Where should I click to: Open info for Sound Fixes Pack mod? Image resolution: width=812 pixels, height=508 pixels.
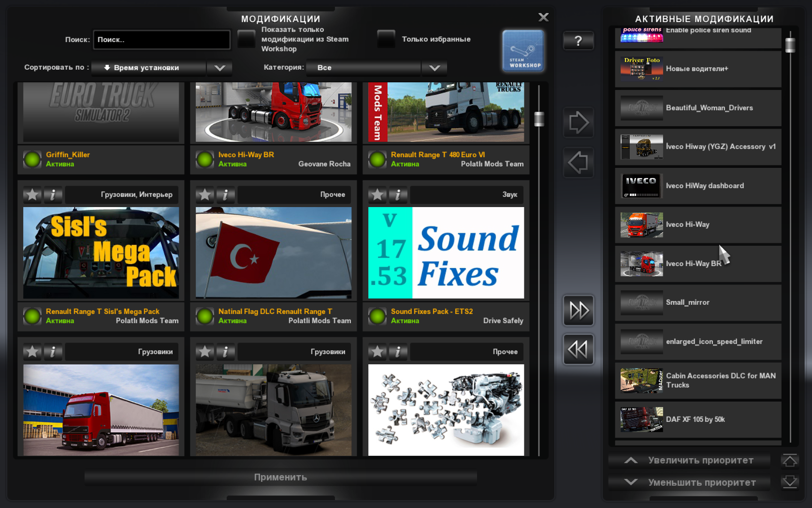pos(398,195)
